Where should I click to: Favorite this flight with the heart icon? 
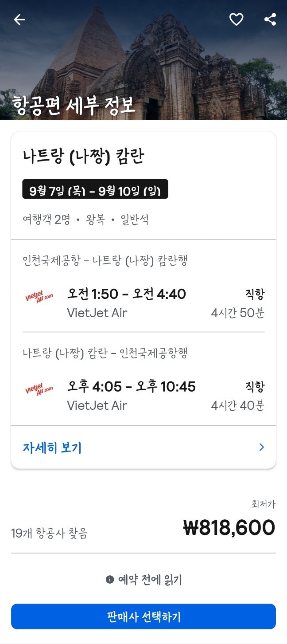(x=236, y=20)
